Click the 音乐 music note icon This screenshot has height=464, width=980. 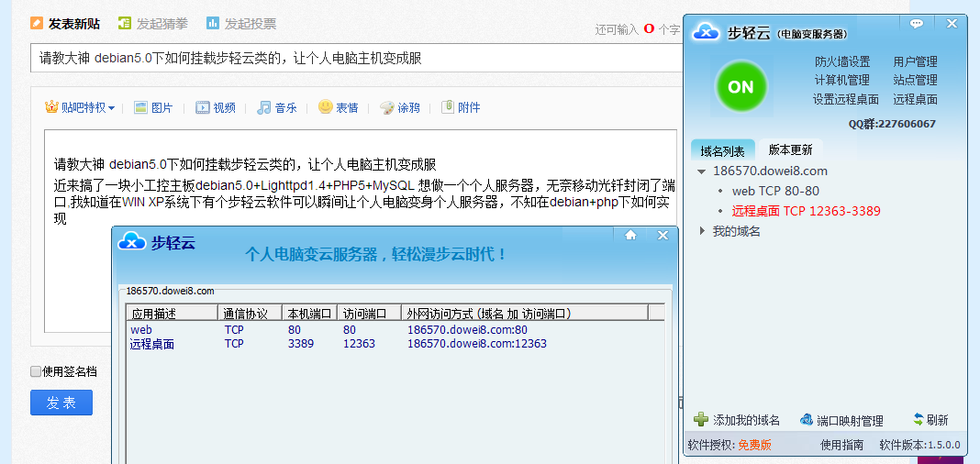coord(263,107)
